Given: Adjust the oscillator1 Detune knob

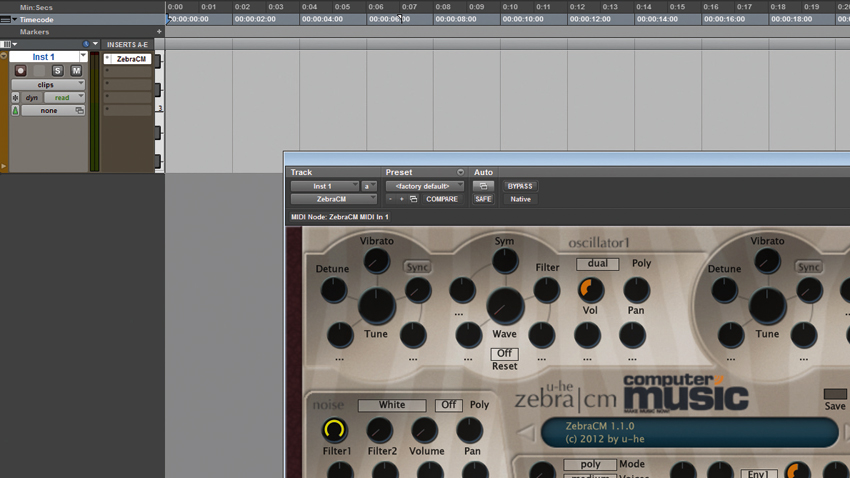Looking at the screenshot, I should 333,289.
